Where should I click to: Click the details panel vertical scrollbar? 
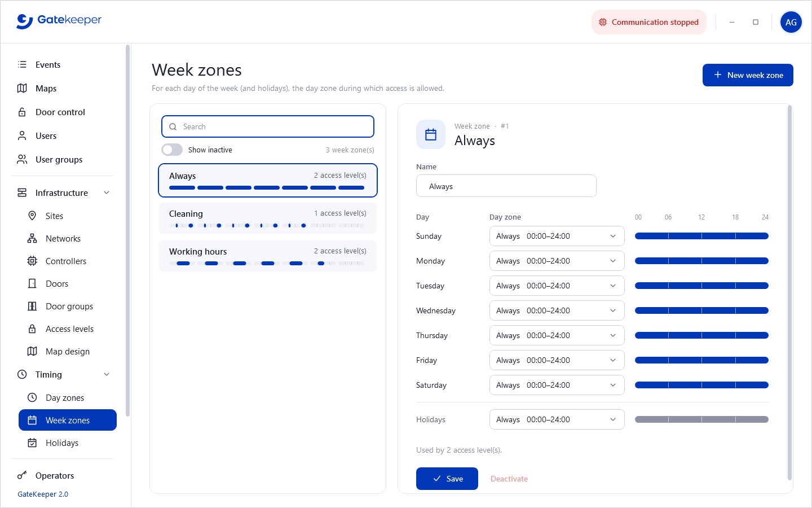tap(789, 292)
